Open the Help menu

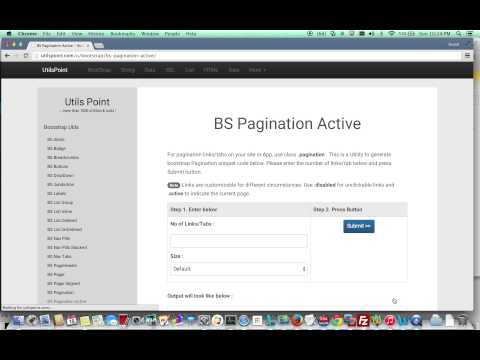pyautogui.click(x=191, y=34)
